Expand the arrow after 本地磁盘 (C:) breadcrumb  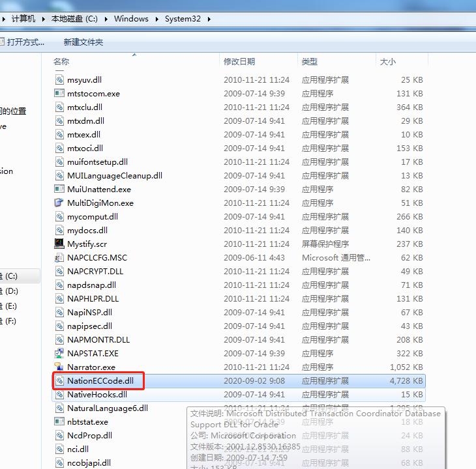tap(106, 19)
